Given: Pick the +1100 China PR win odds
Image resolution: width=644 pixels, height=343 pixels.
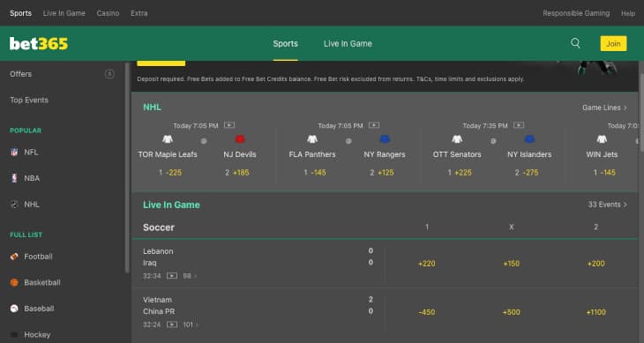Looking at the screenshot, I should (595, 312).
